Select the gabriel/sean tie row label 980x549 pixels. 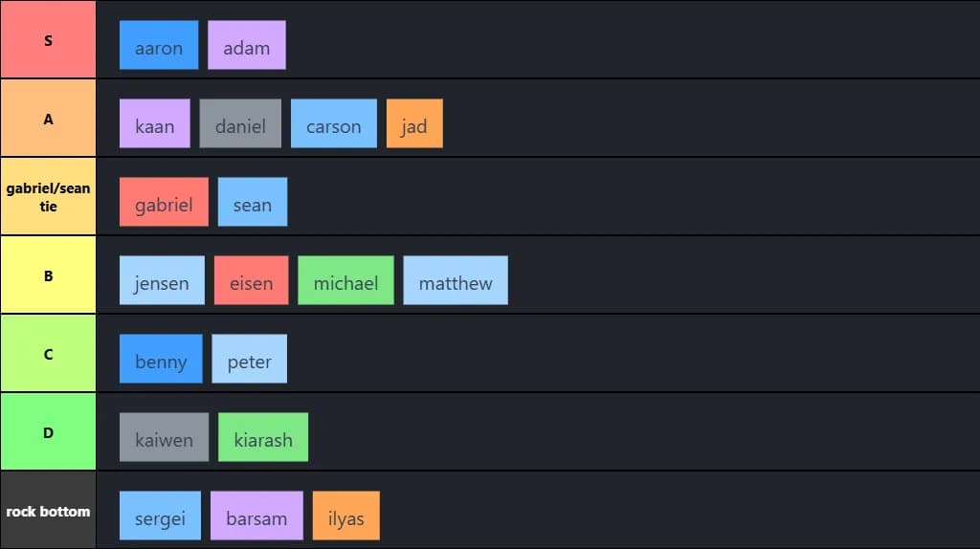(48, 197)
